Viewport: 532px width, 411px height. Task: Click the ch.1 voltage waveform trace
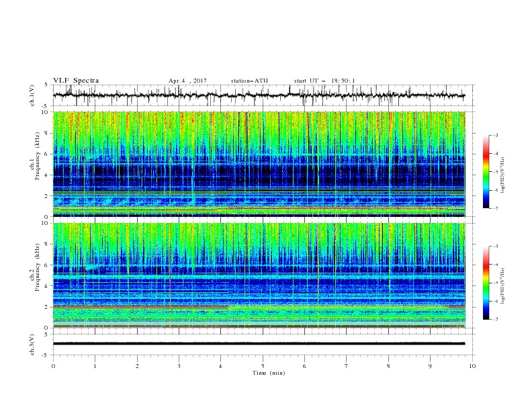tap(259, 95)
